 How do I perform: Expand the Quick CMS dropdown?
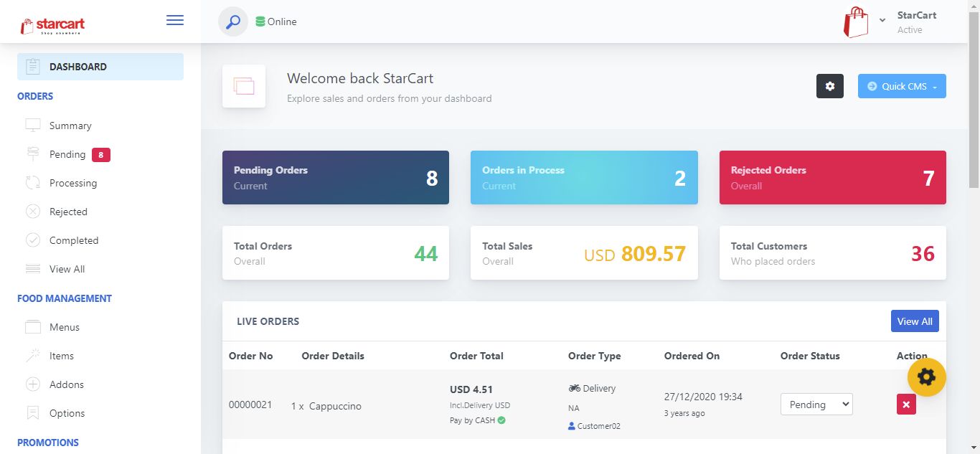pyautogui.click(x=902, y=86)
